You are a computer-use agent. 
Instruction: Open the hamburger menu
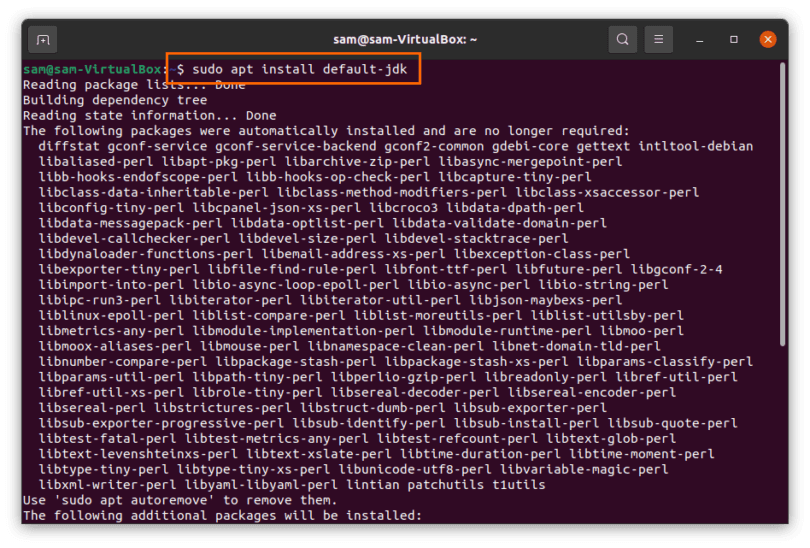point(658,40)
